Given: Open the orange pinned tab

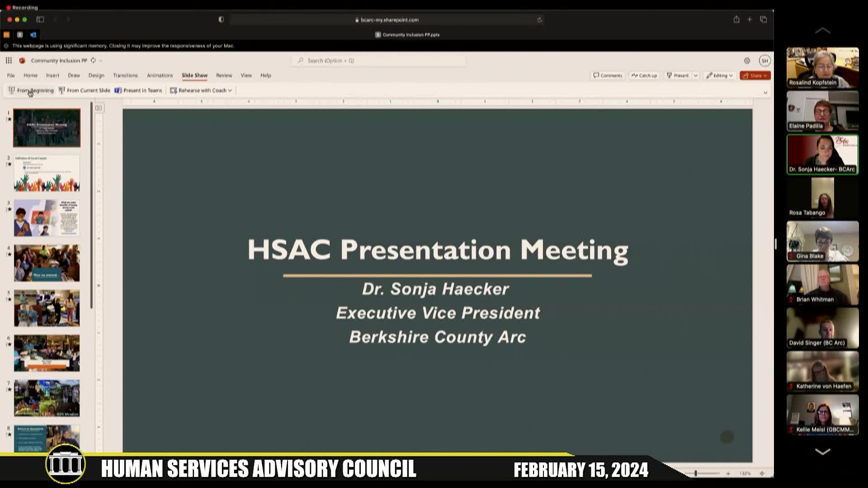Looking at the screenshot, I should click(6, 34).
